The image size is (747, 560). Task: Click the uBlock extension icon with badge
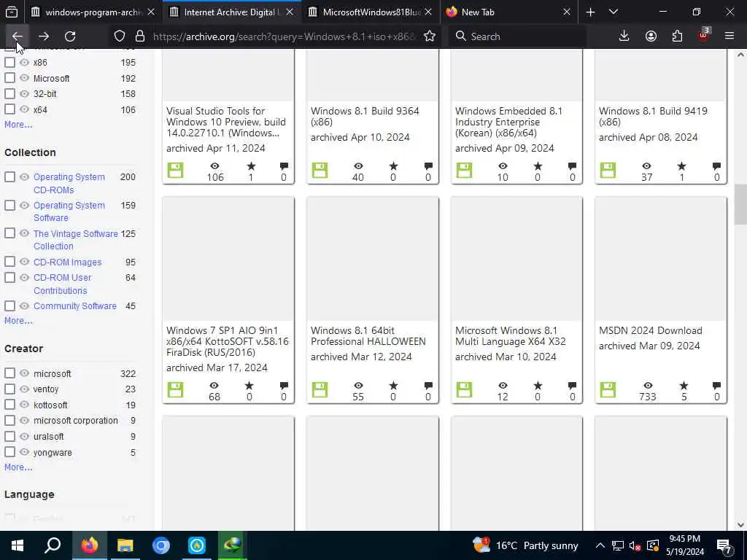(x=704, y=36)
